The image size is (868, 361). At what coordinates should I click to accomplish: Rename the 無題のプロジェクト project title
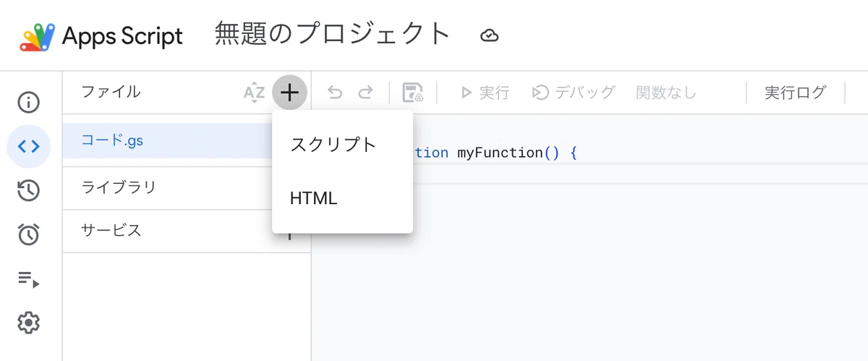(x=333, y=34)
